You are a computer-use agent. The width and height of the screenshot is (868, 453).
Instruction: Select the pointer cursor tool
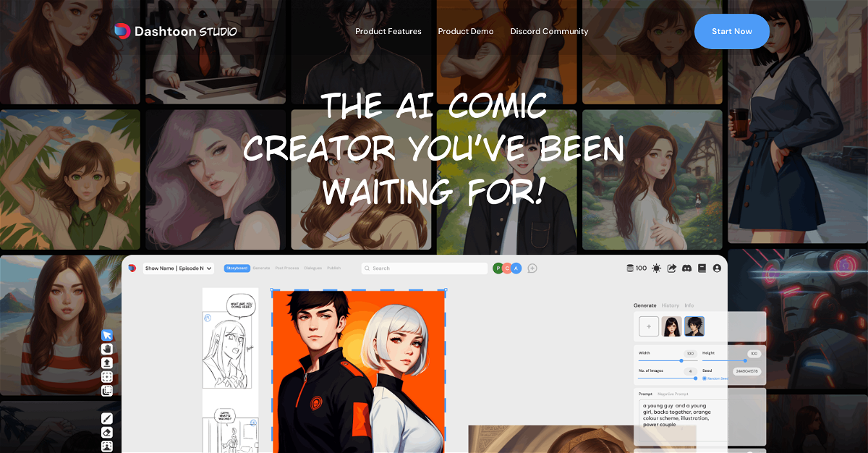tap(107, 335)
